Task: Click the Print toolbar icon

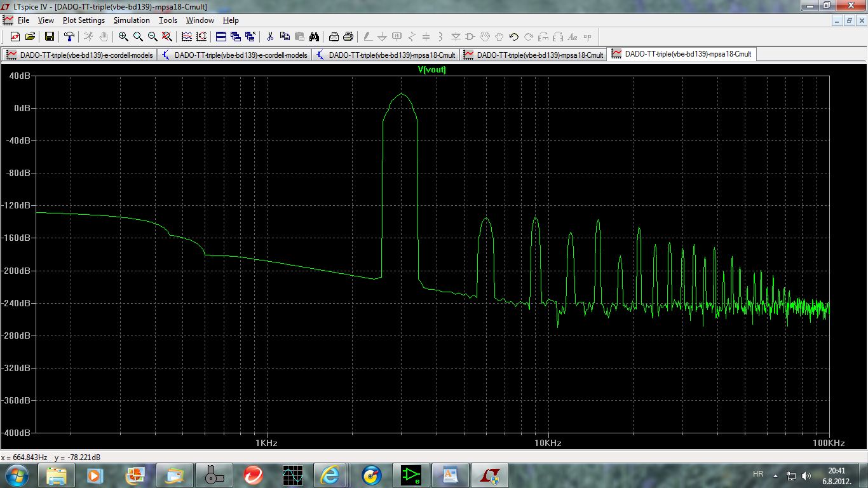Action: click(348, 37)
